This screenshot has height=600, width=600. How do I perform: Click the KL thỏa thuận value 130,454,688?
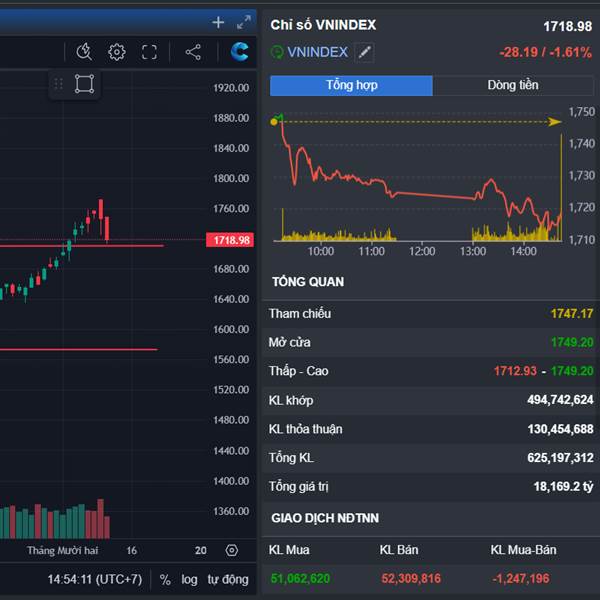pyautogui.click(x=560, y=429)
